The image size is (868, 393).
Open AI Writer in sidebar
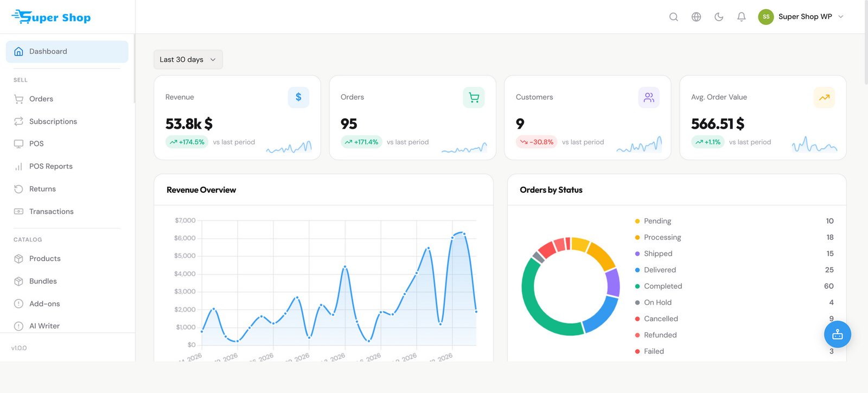click(x=67, y=326)
